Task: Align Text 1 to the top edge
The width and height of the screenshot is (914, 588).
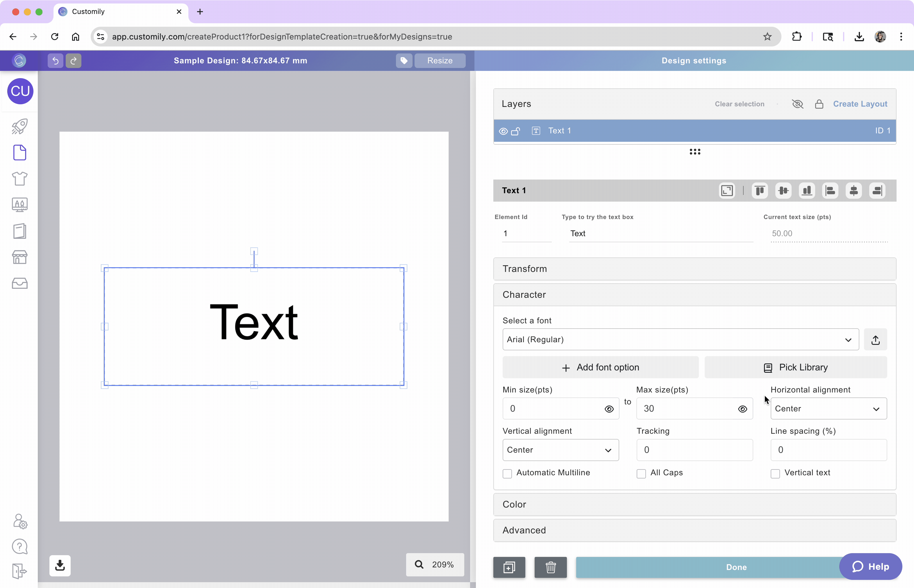Action: 760,191
